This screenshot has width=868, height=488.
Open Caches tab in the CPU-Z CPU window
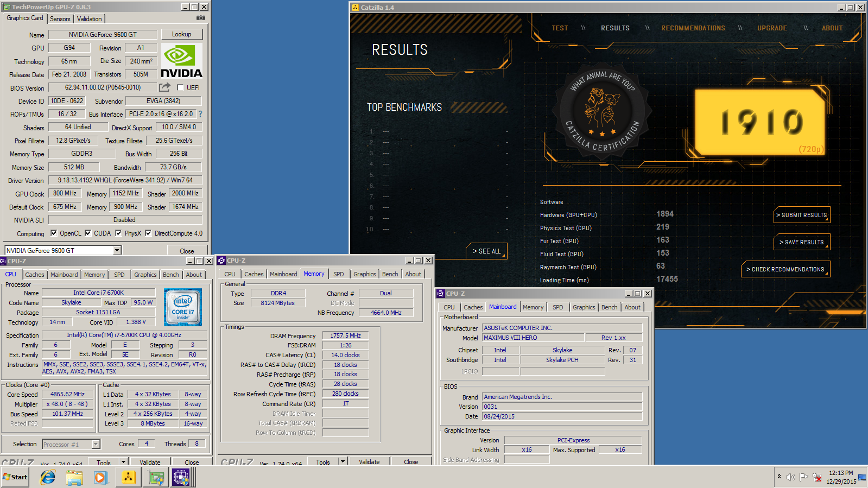coord(35,275)
